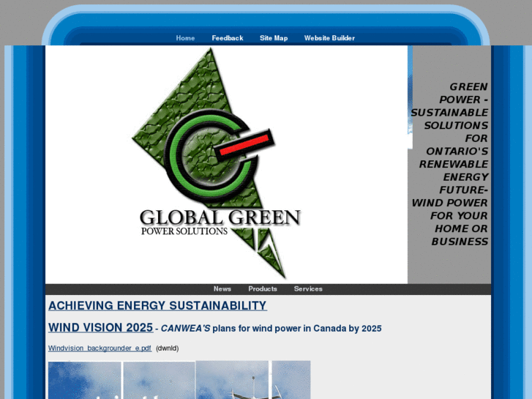
Task: Click the wind turbine sky photo
Action: pyautogui.click(x=179, y=380)
